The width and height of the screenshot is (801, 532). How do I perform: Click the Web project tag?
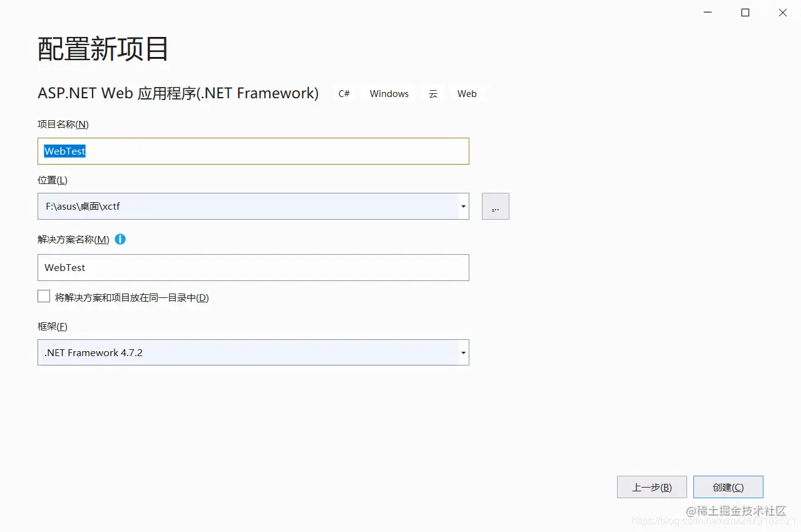467,93
